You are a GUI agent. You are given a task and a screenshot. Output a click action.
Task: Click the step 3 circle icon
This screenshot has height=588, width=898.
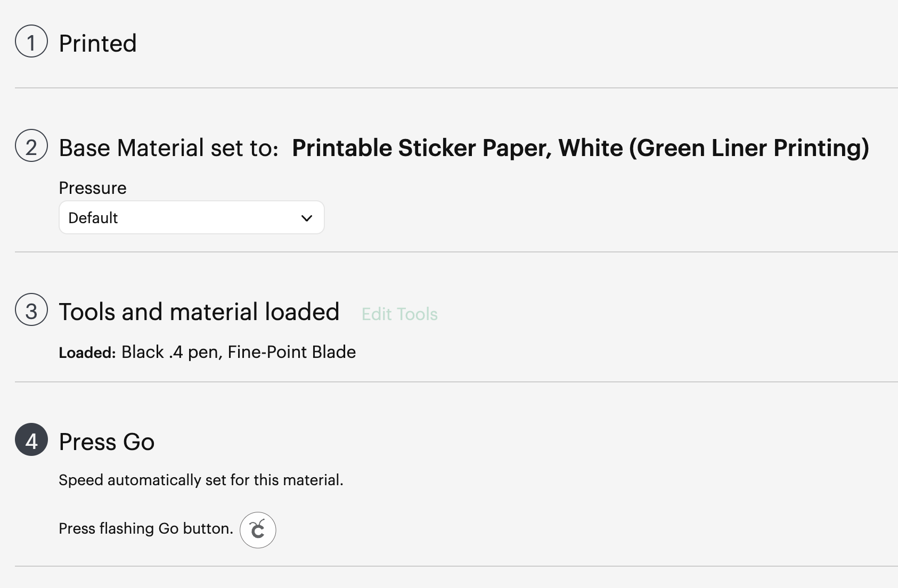coord(31,309)
